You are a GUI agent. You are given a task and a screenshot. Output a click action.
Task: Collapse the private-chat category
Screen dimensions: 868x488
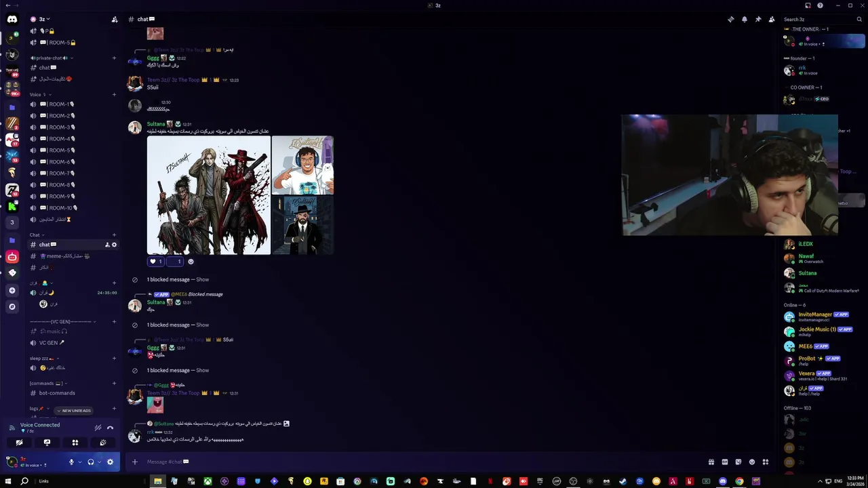(52, 58)
